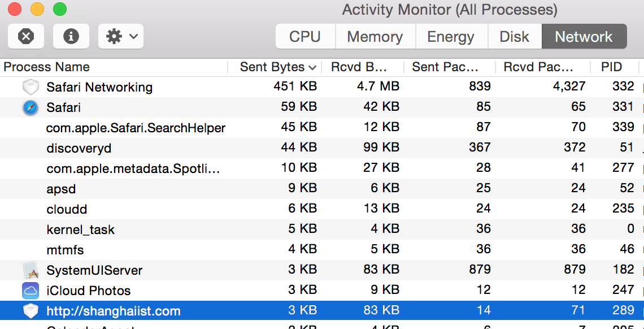644x329 pixels.
Task: Close the window with red button
Action: pos(15,9)
